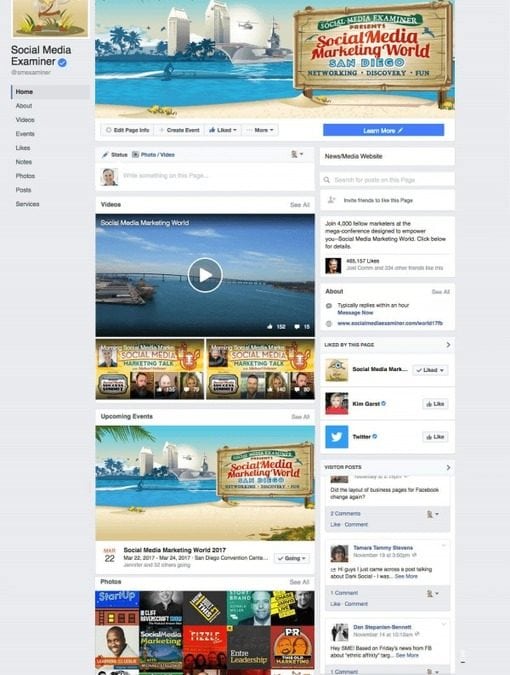This screenshot has height=675, width=510.
Task: Click the blue Learn More button
Action: tap(383, 130)
